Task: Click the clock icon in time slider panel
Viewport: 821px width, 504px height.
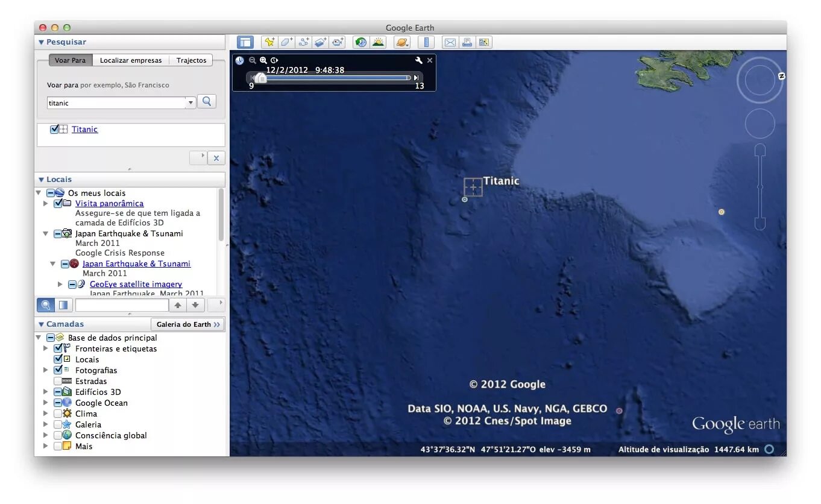Action: click(239, 60)
